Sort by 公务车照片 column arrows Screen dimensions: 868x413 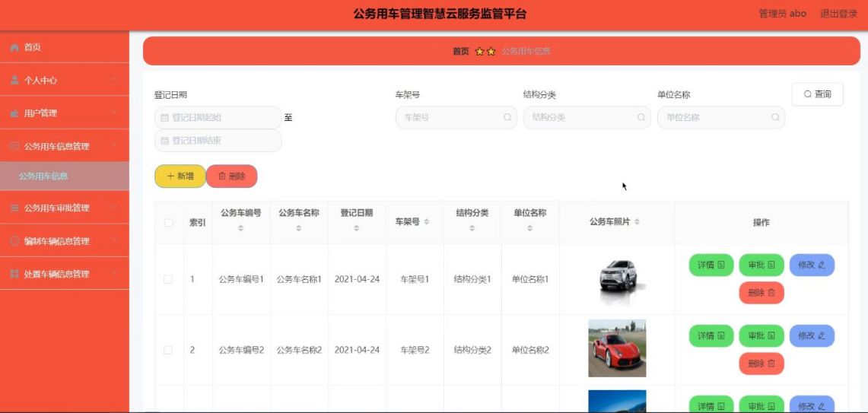(637, 222)
